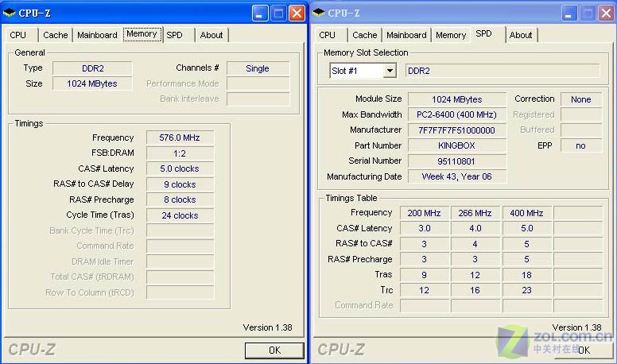The width and height of the screenshot is (617, 364).
Task: Switch to Memory tab in right window
Action: pos(451,35)
